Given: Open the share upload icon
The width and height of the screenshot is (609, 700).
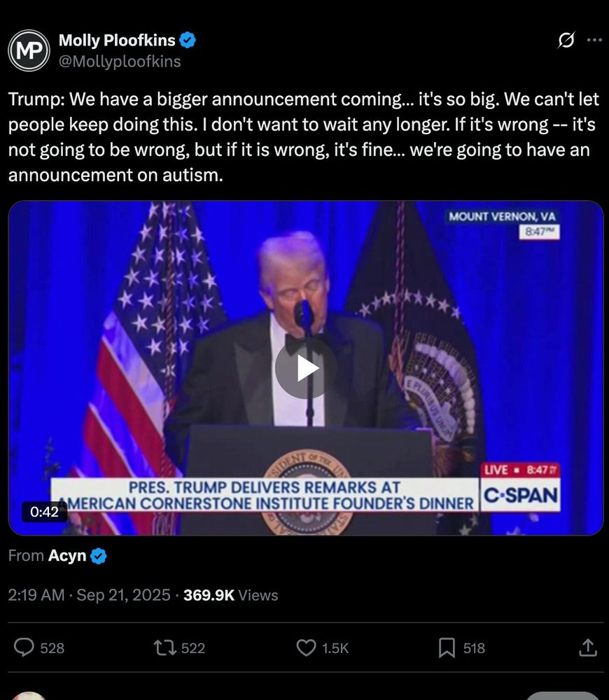Looking at the screenshot, I should tap(588, 647).
